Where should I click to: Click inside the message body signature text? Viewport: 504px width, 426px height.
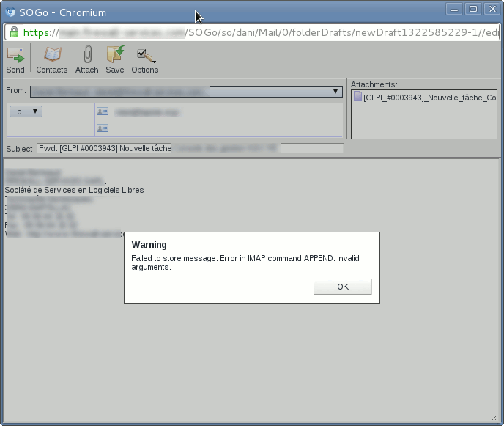[74, 190]
